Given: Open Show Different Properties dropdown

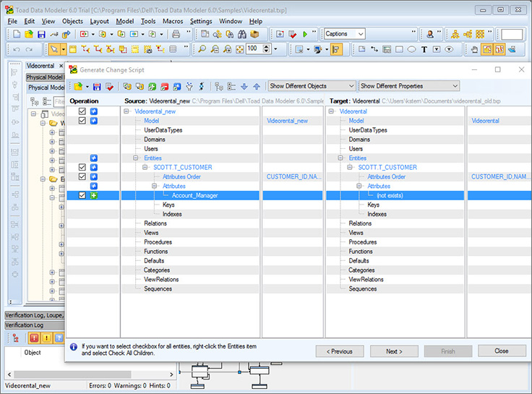Looking at the screenshot, I should click(x=409, y=86).
